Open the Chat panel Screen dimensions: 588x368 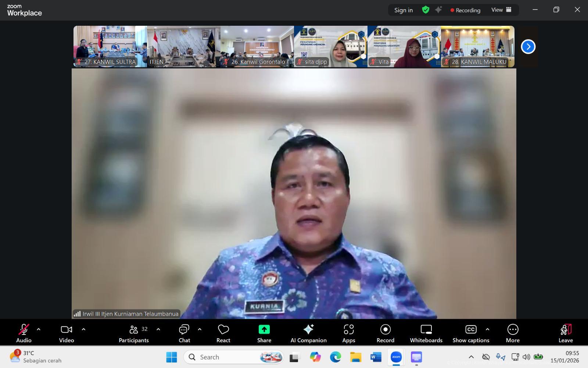coord(184,333)
